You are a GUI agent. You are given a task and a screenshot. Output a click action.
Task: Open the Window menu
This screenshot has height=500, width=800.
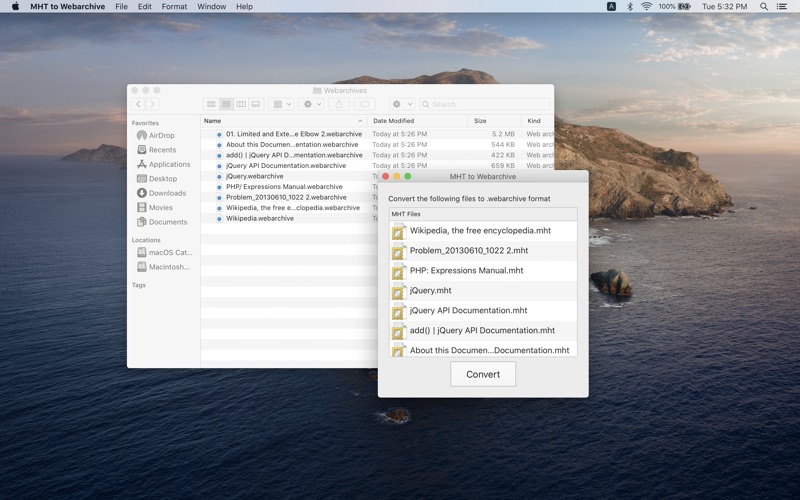click(x=211, y=7)
